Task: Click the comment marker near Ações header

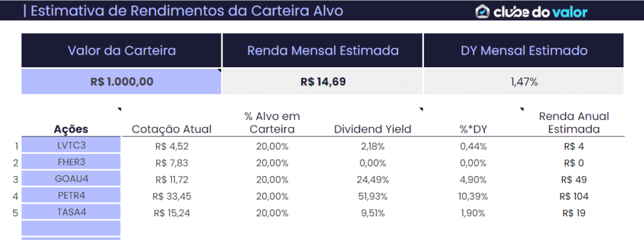Action: coord(119,109)
